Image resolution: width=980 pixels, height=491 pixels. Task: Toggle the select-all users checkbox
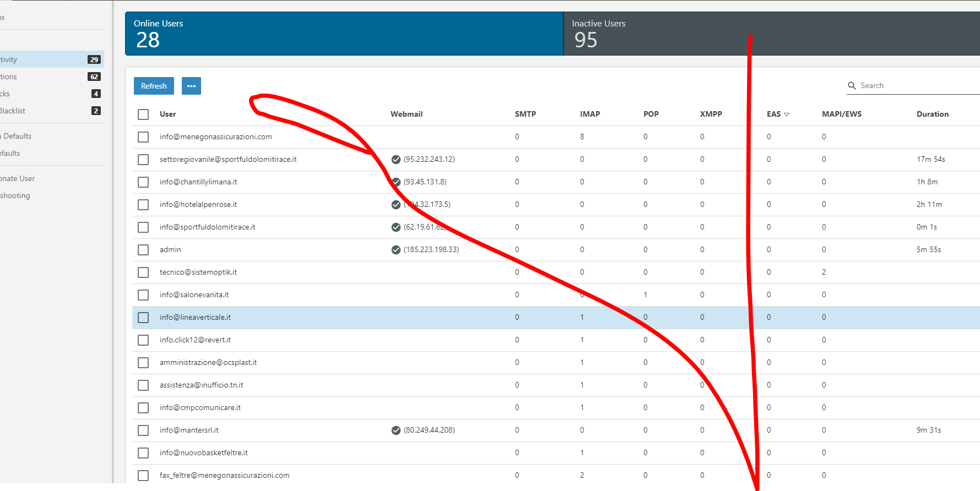tap(143, 114)
